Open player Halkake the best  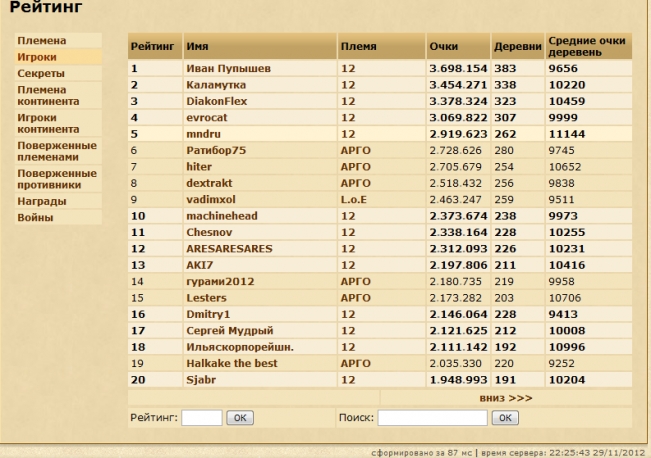232,364
